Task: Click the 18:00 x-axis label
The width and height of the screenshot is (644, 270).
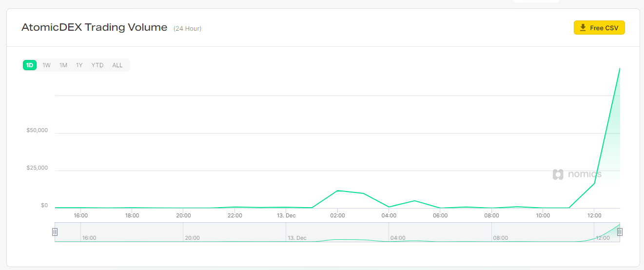Action: pyautogui.click(x=132, y=215)
